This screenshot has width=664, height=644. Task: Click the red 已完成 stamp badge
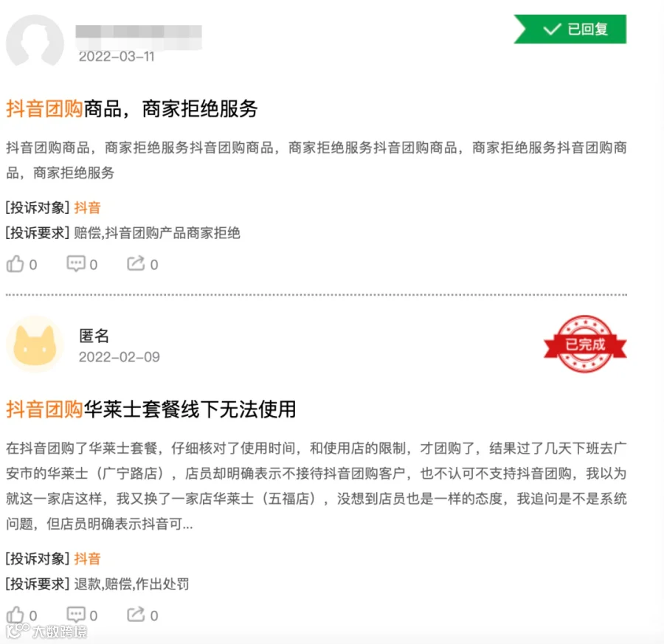(585, 344)
